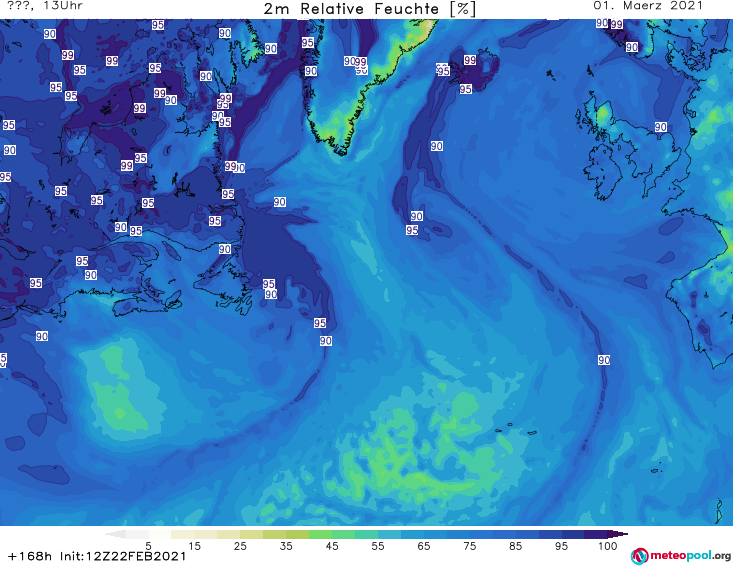Select the '+168h Init:12Z22FEB2021' forecast text
733x566 pixels.
(97, 556)
